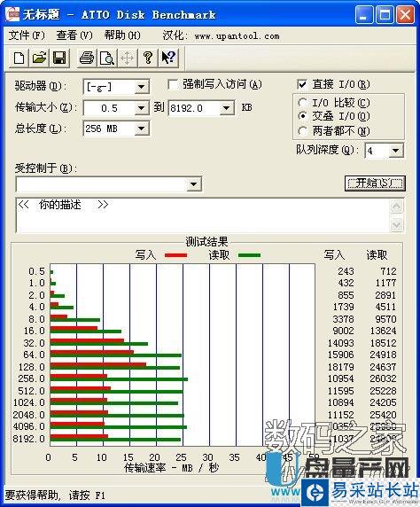
Task: Select the 交叠 I/O(O) radio button
Action: pyautogui.click(x=302, y=116)
